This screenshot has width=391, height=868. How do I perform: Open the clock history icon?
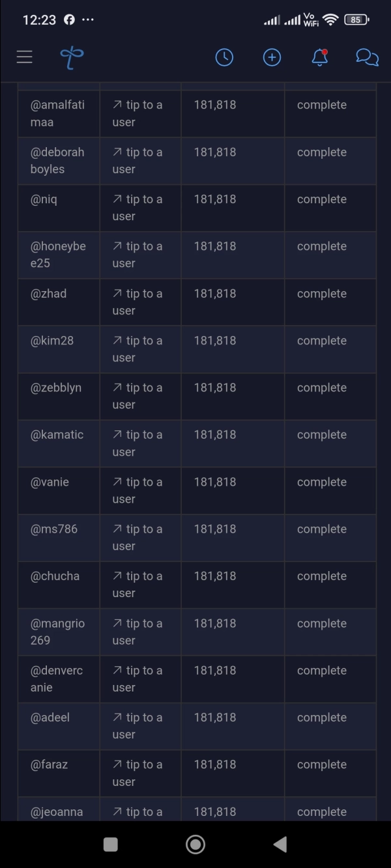pos(224,57)
